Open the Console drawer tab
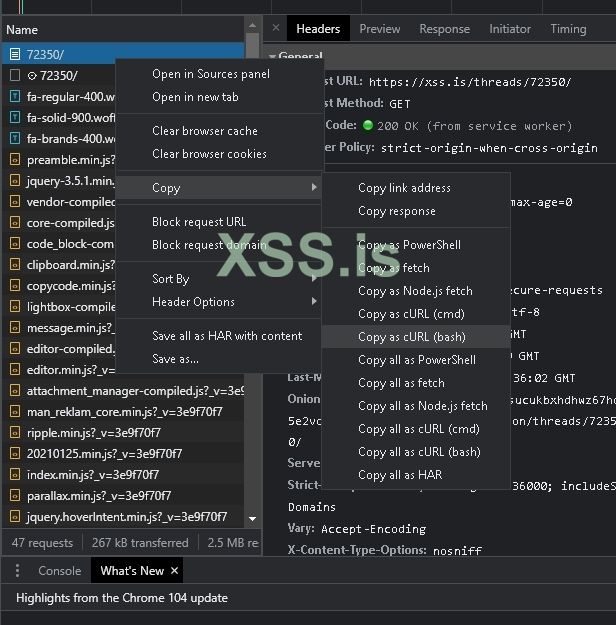Screen dimensions: 616x625 [59, 570]
